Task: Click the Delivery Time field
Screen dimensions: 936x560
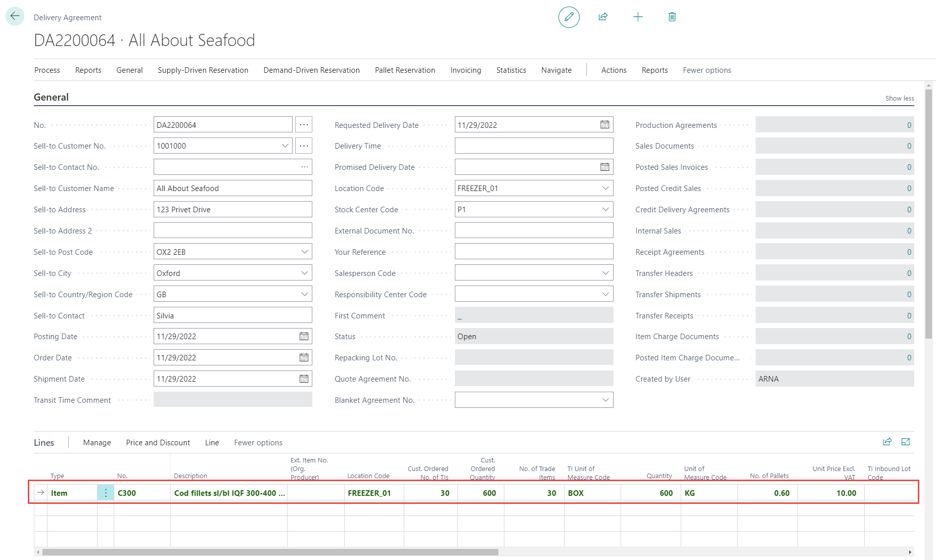Action: [534, 146]
